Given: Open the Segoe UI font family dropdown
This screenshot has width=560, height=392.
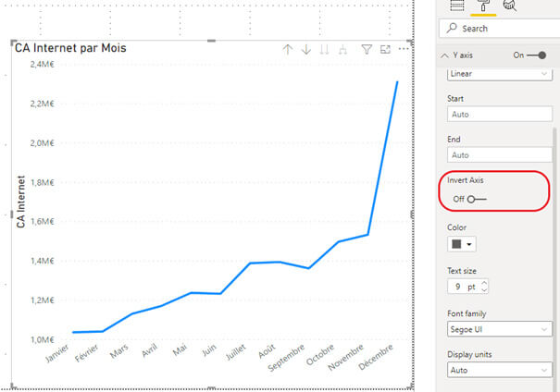Looking at the screenshot, I should [499, 329].
